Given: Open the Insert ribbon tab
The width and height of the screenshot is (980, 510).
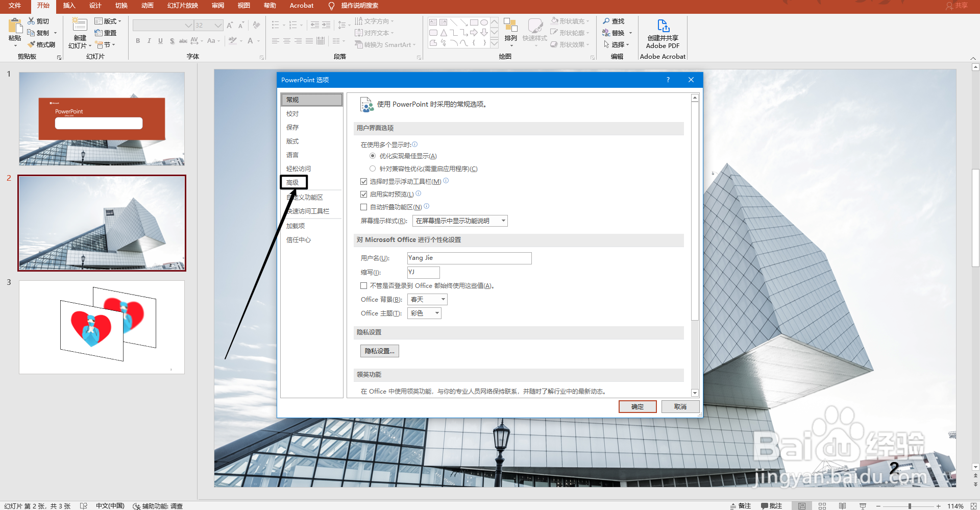Looking at the screenshot, I should 69,6.
